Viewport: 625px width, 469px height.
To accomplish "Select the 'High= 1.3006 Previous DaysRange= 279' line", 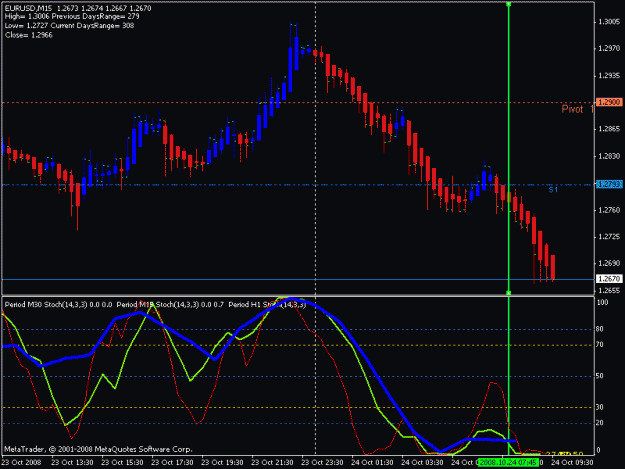I will click(x=72, y=17).
